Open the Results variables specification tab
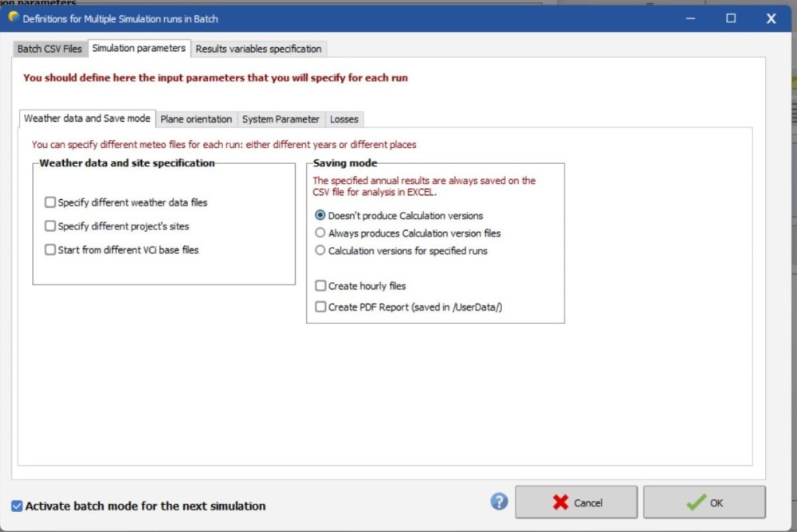The width and height of the screenshot is (797, 532). coord(258,49)
